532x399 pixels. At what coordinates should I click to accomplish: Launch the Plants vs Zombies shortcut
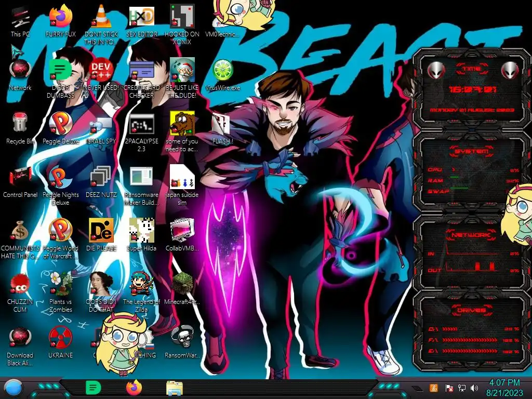tap(60, 292)
